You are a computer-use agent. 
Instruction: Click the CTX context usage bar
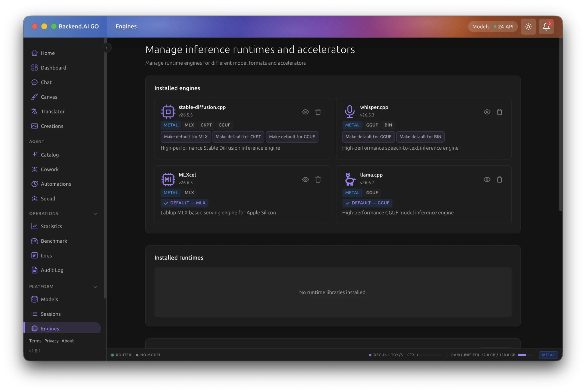[430, 355]
